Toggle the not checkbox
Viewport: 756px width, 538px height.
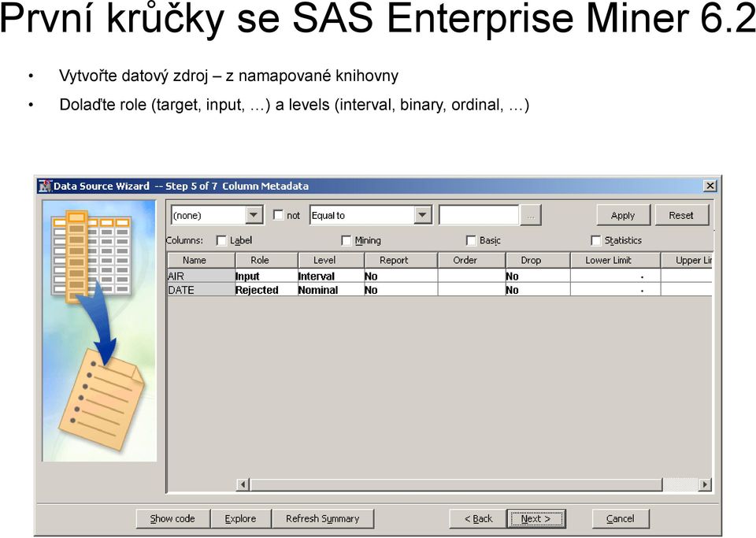pos(278,215)
